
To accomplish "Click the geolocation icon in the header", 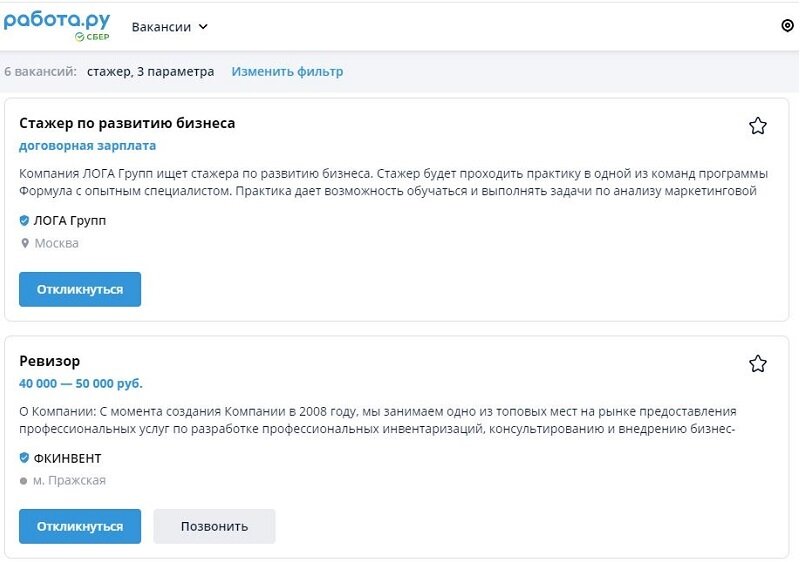I will [x=787, y=26].
